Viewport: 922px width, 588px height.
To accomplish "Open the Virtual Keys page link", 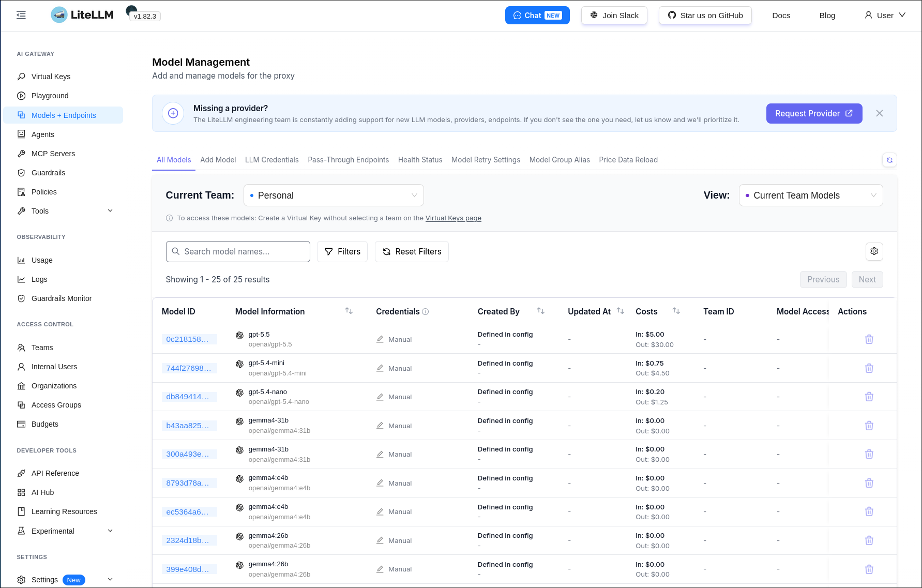I will pyautogui.click(x=454, y=218).
